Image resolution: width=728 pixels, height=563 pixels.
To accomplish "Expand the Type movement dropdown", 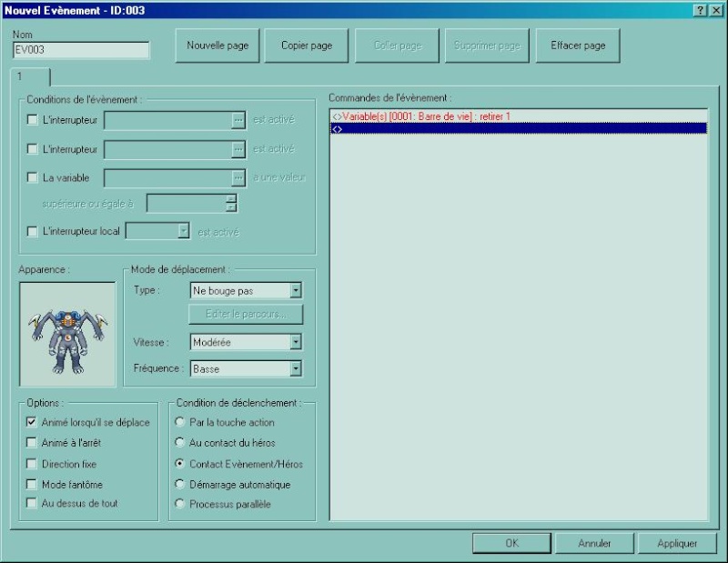I will pyautogui.click(x=295, y=291).
